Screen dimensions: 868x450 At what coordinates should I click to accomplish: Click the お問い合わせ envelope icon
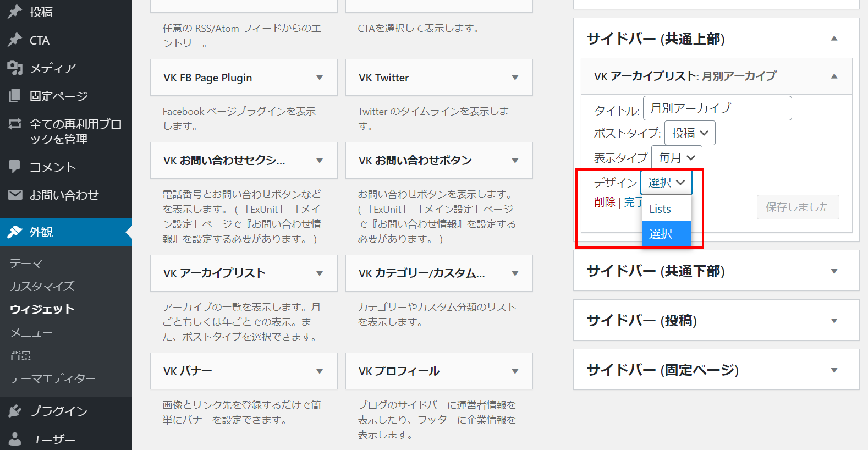point(15,195)
